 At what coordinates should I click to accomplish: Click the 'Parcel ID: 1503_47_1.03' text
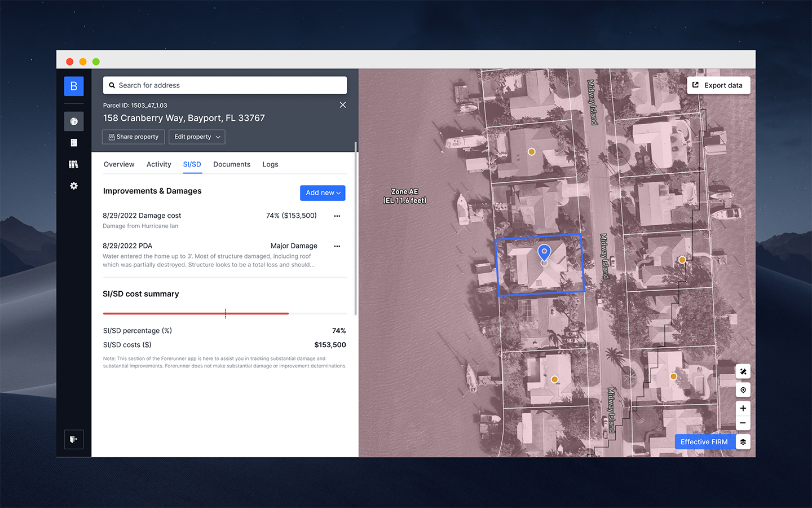click(x=135, y=106)
